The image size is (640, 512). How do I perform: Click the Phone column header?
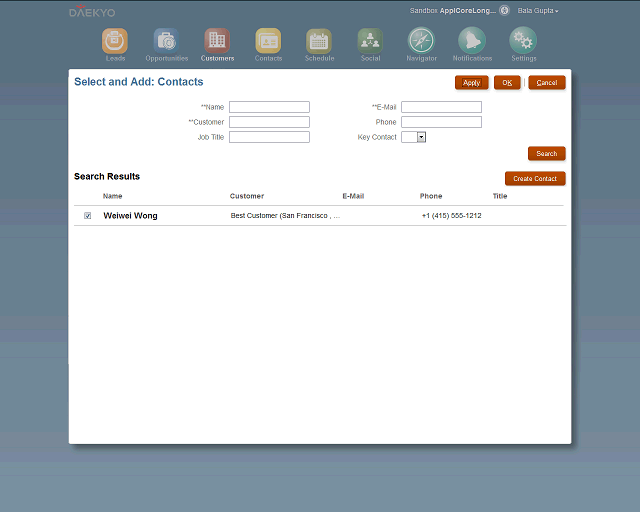(x=431, y=196)
